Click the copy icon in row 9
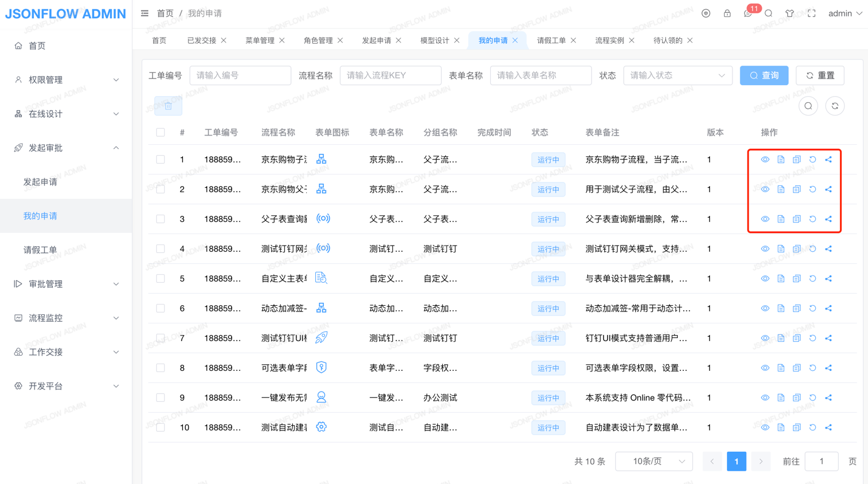Image resolution: width=868 pixels, height=484 pixels. (x=797, y=398)
